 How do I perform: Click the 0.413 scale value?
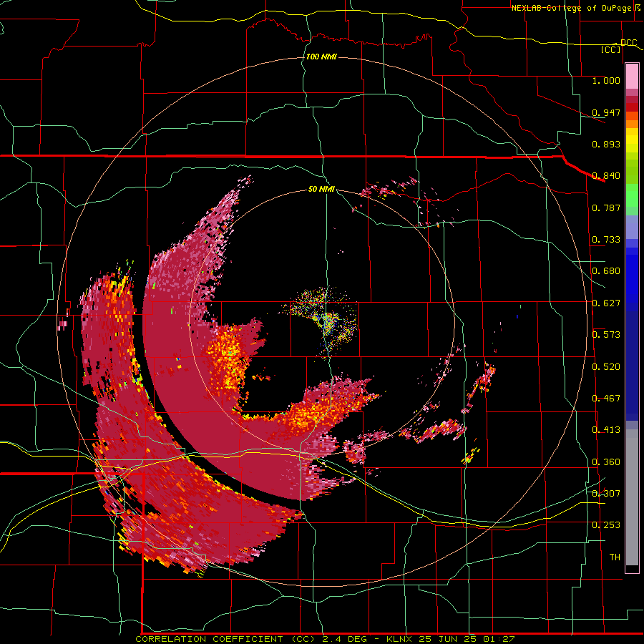(x=606, y=430)
